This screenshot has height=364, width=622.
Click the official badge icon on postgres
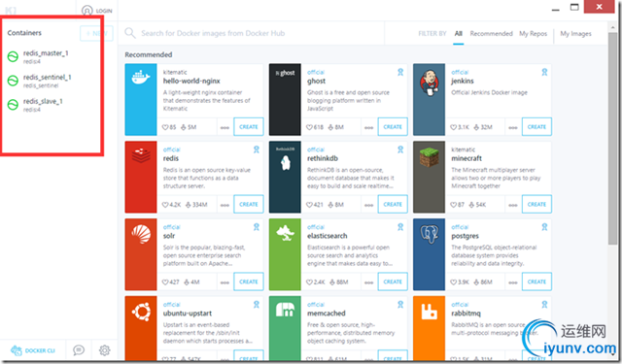click(544, 227)
